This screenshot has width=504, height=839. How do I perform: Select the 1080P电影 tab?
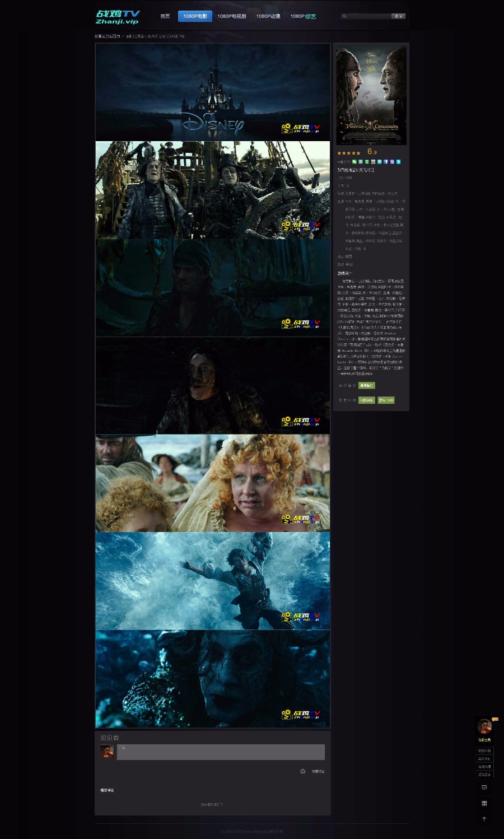click(195, 16)
